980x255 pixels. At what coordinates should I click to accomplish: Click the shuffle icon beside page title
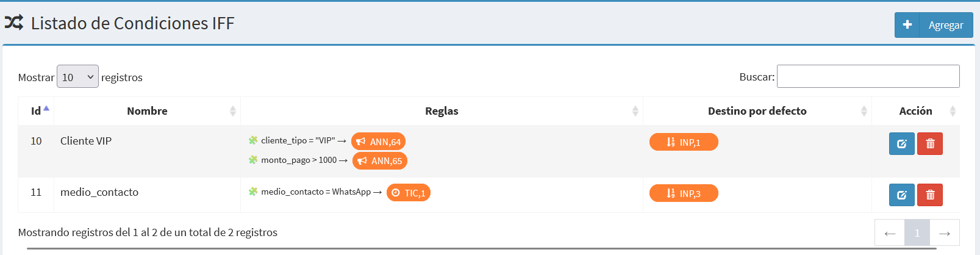14,23
